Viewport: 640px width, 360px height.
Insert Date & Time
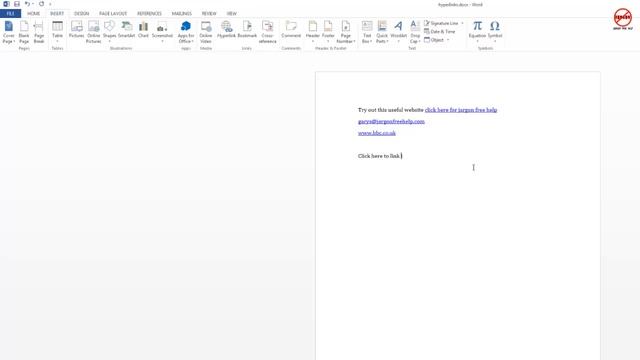click(440, 31)
